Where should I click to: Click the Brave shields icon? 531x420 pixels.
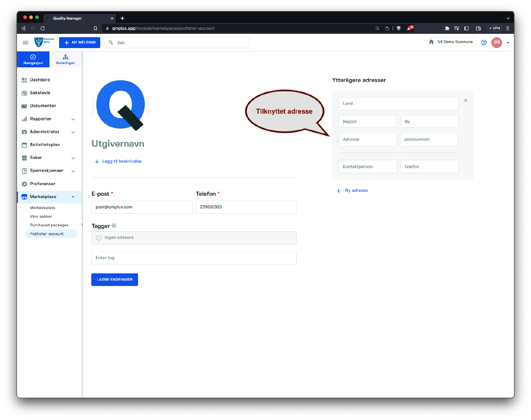pyautogui.click(x=399, y=28)
